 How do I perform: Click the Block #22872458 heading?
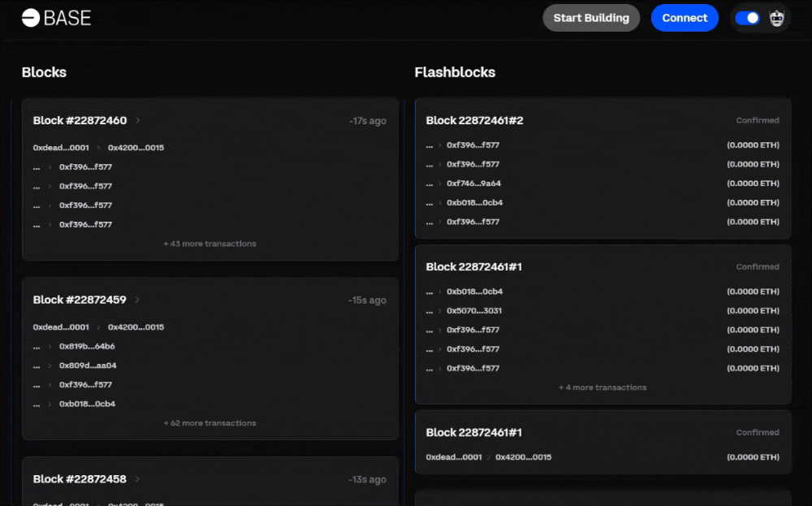tap(80, 479)
